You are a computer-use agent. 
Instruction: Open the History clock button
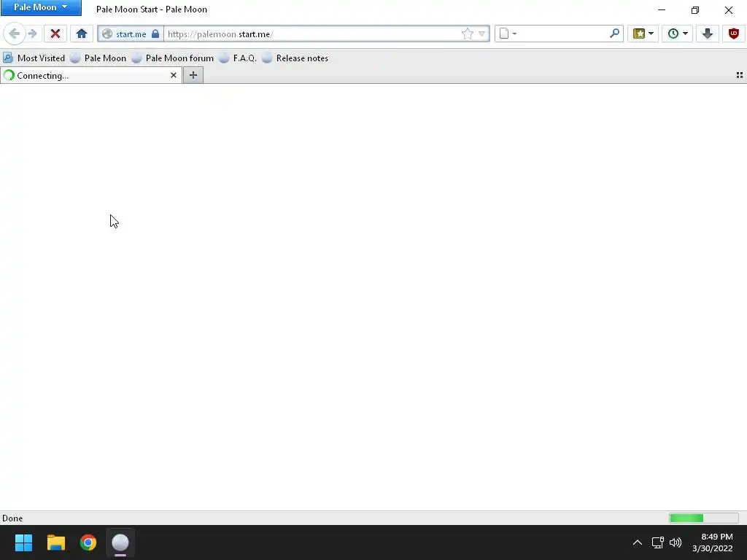pos(673,34)
